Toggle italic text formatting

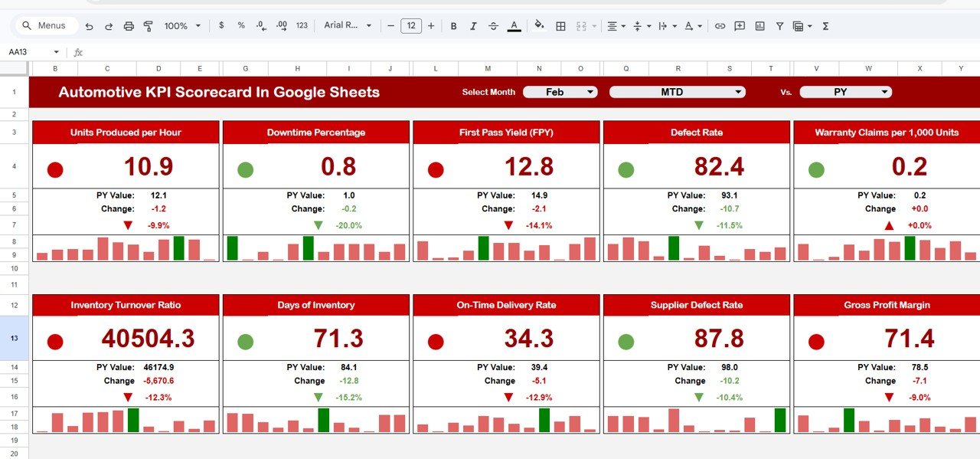473,26
